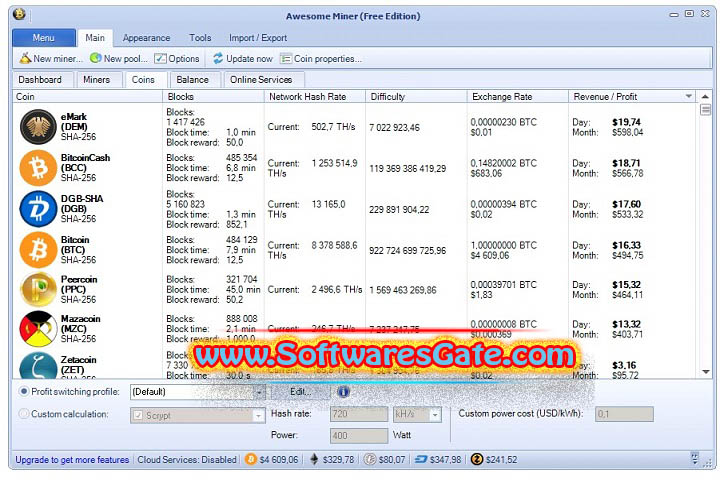The image size is (720, 480).
Task: Click the New miner toolbar icon
Action: [25, 58]
